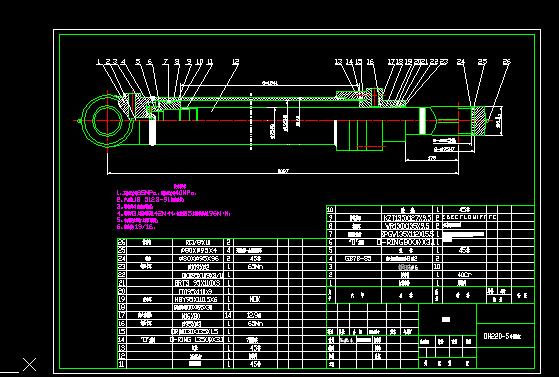Click the quantity 4 cell in row 25
The image size is (559, 377).
tap(229, 250)
